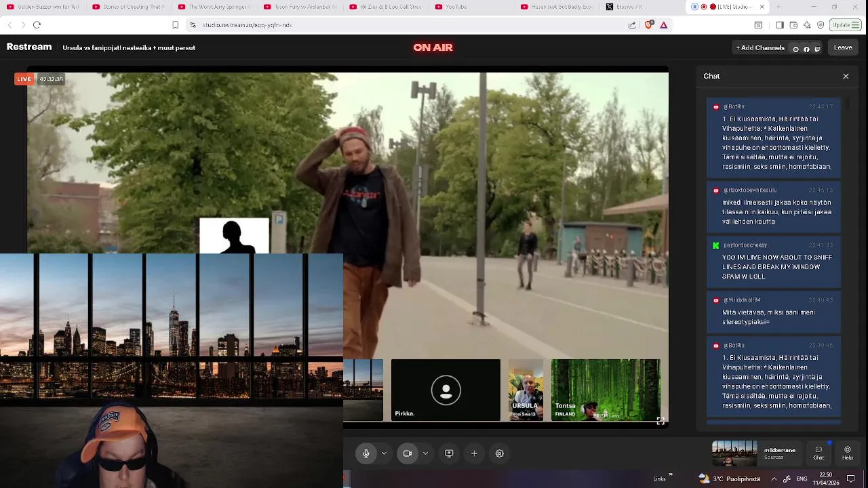This screenshot has width=868, height=488.
Task: Open Brave Shields lion icon
Action: 649,25
